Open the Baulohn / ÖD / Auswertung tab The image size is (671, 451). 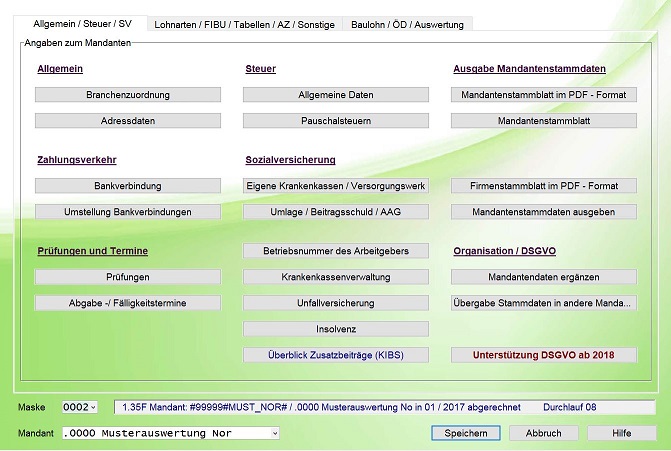tap(407, 25)
